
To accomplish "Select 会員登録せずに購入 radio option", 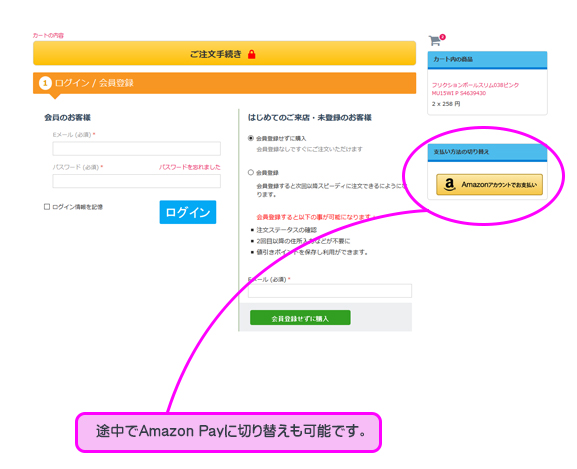I will pyautogui.click(x=251, y=138).
